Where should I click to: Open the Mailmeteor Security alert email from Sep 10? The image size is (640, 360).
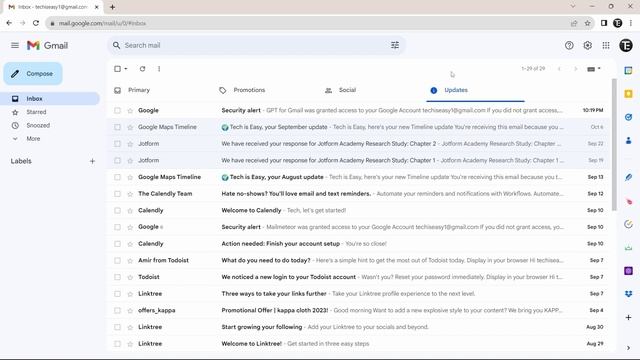point(358,227)
